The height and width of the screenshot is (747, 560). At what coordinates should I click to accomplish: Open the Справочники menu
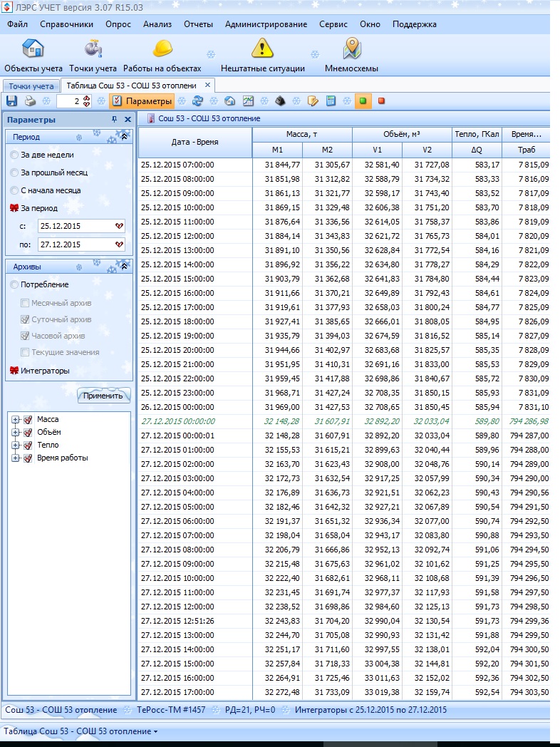[x=67, y=24]
